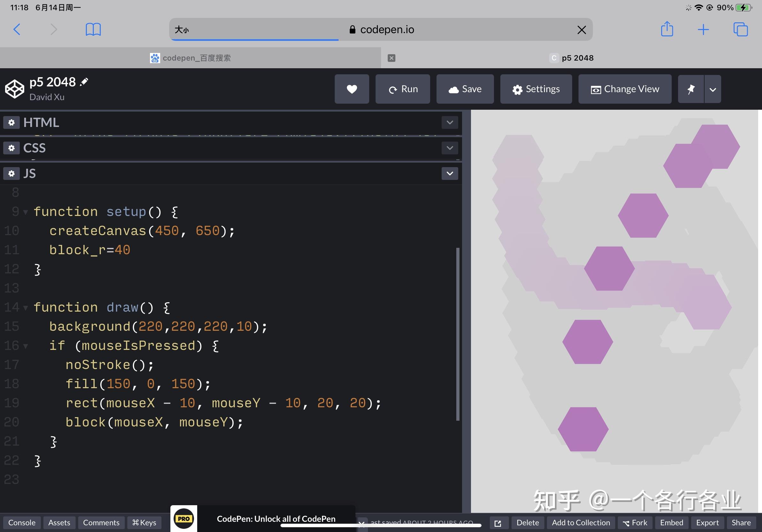Toggle the pin on this pen
Screen dimensions: 762x532
691,89
